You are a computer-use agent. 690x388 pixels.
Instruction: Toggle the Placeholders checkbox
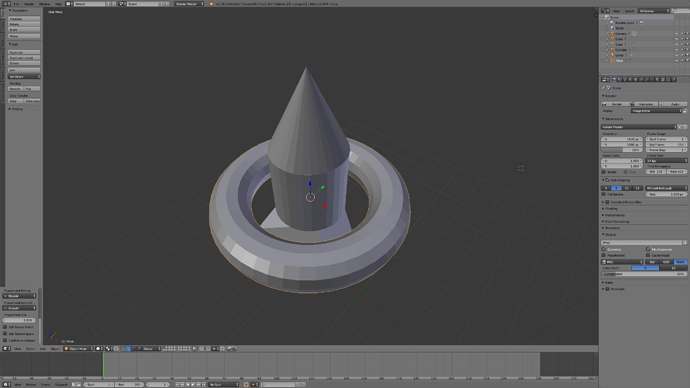604,255
